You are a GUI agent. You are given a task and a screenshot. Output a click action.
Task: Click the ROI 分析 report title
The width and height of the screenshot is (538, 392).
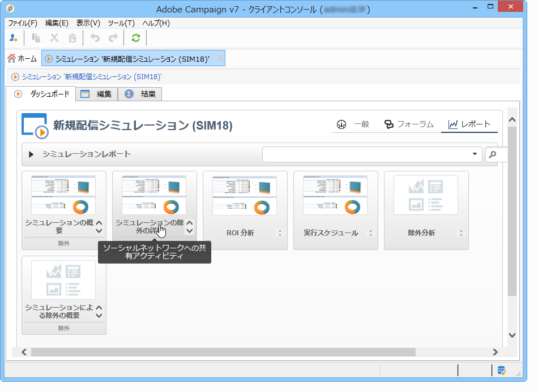[x=240, y=233]
